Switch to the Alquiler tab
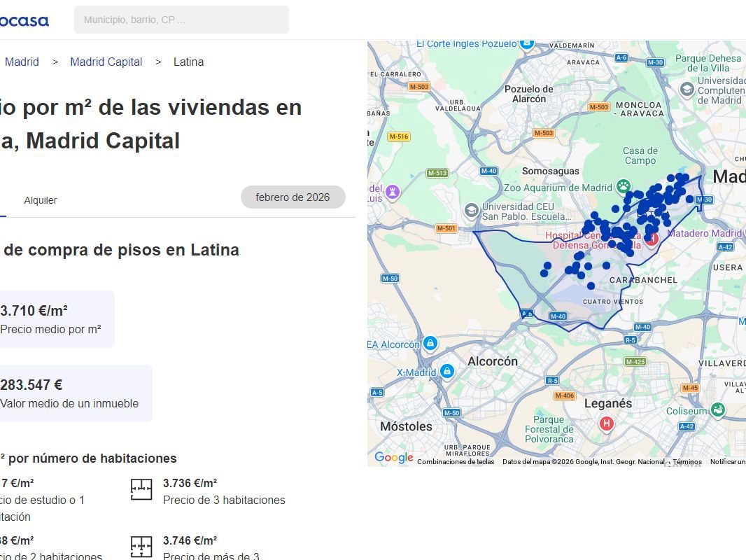This screenshot has width=746, height=560. click(x=41, y=200)
